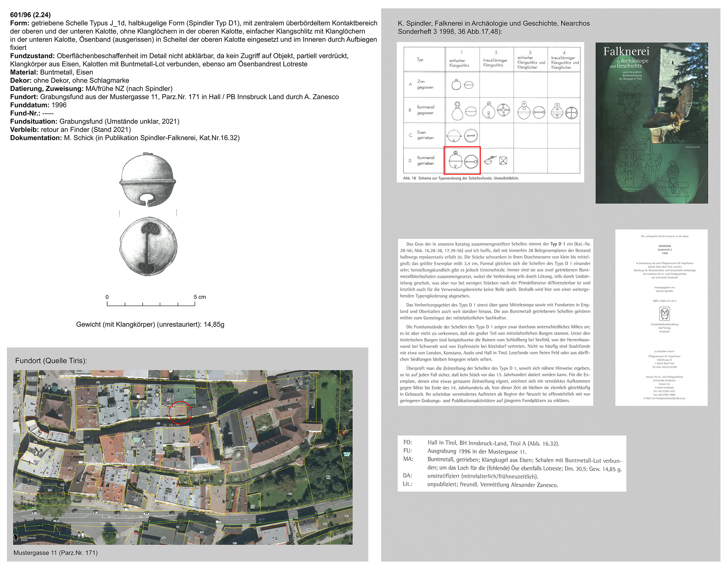Screen dimensions: 728x572
Task: Click the B2 kreuzförmiger Klangschlitz bell icon
Action: click(496, 110)
